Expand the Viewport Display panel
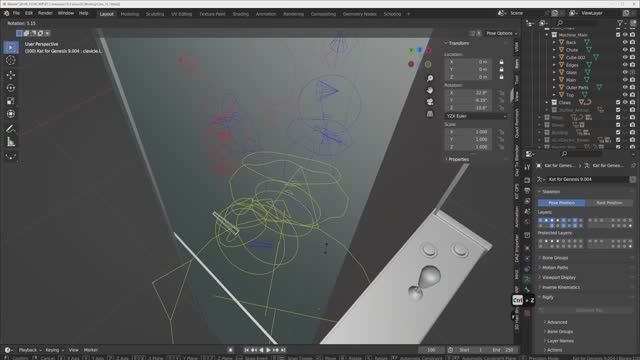640x360 pixels. pos(559,278)
